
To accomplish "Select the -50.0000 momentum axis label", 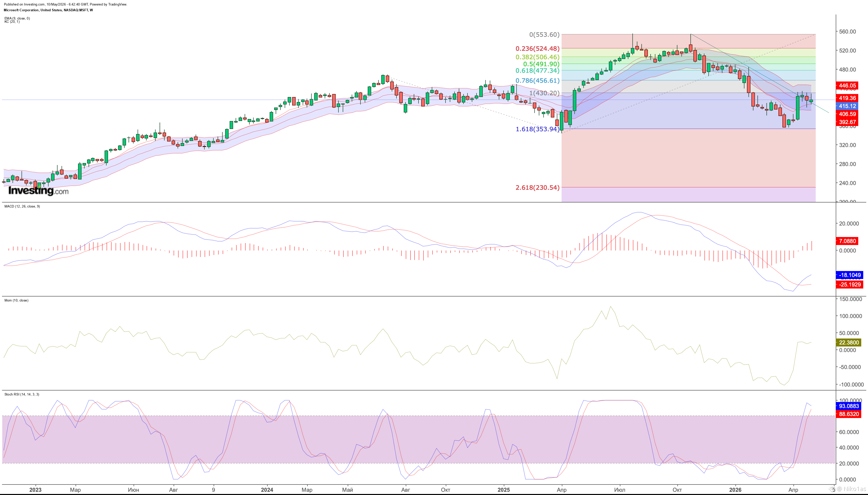I will click(x=850, y=367).
